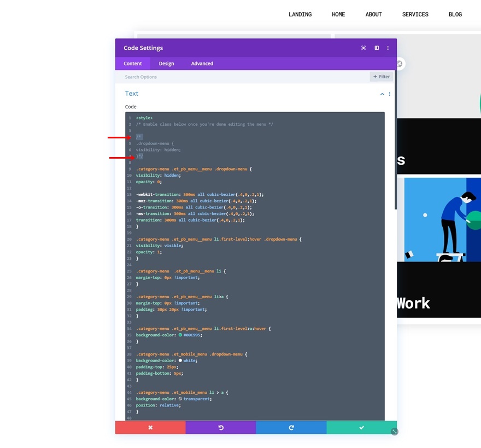Toggle the split view columns icon
The width and height of the screenshot is (481, 448).
click(x=377, y=48)
